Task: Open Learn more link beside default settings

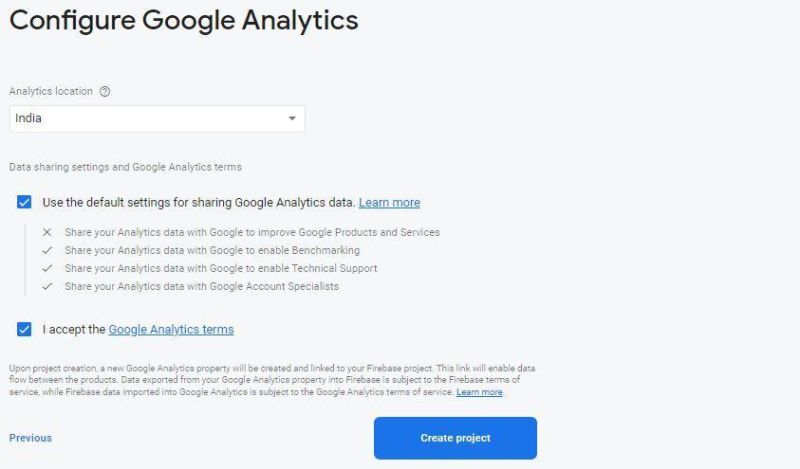Action: click(x=389, y=202)
